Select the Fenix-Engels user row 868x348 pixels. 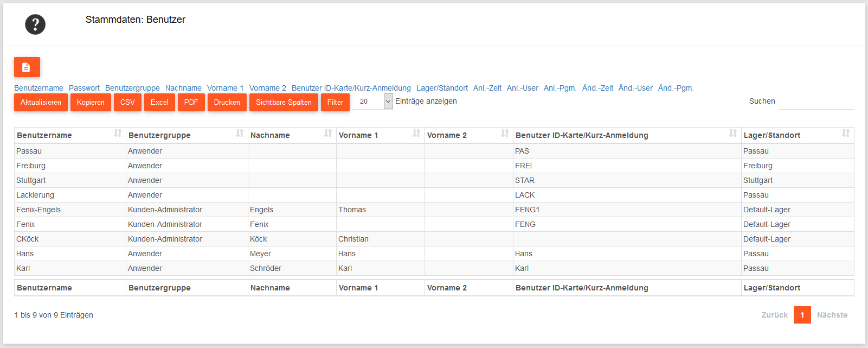(38, 210)
